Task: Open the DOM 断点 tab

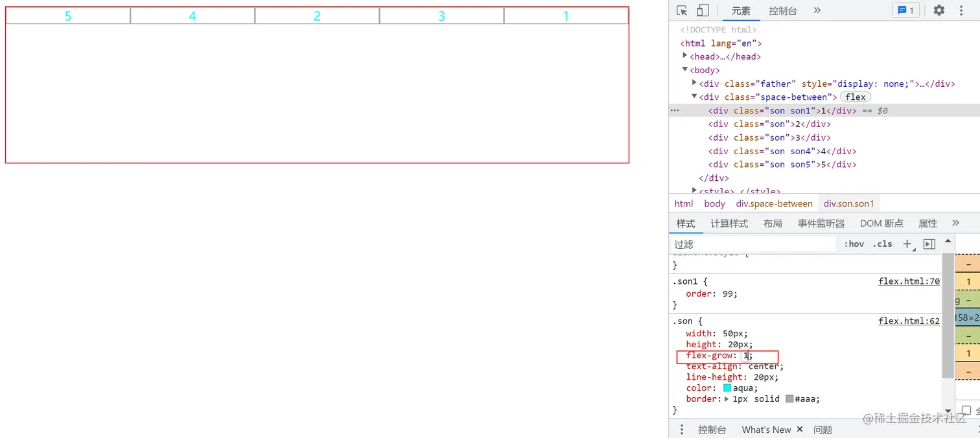Action: coord(881,224)
